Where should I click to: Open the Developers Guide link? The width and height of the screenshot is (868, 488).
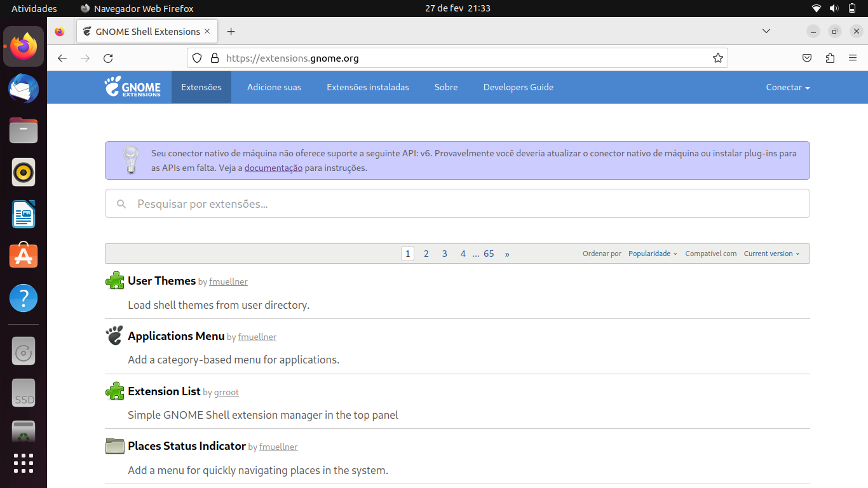pos(519,87)
